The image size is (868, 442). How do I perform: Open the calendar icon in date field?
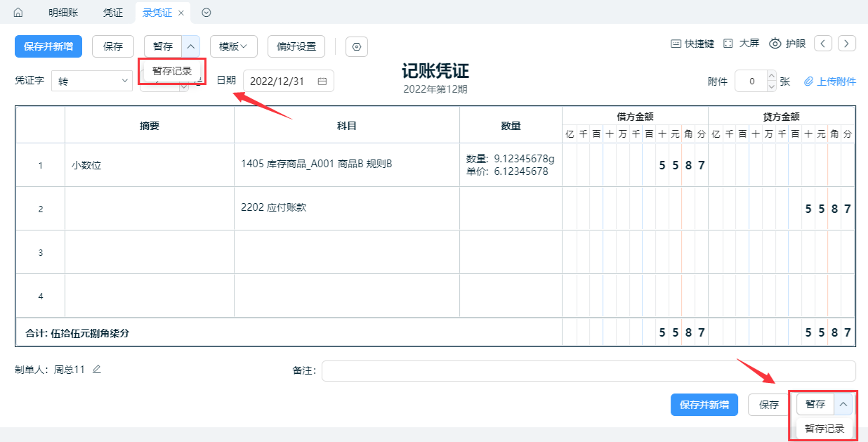[322, 81]
